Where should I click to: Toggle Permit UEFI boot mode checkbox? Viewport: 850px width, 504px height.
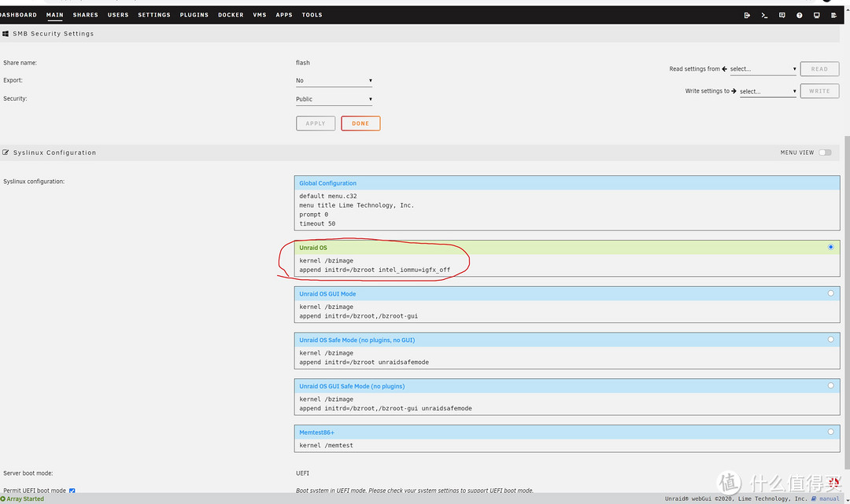(x=72, y=491)
